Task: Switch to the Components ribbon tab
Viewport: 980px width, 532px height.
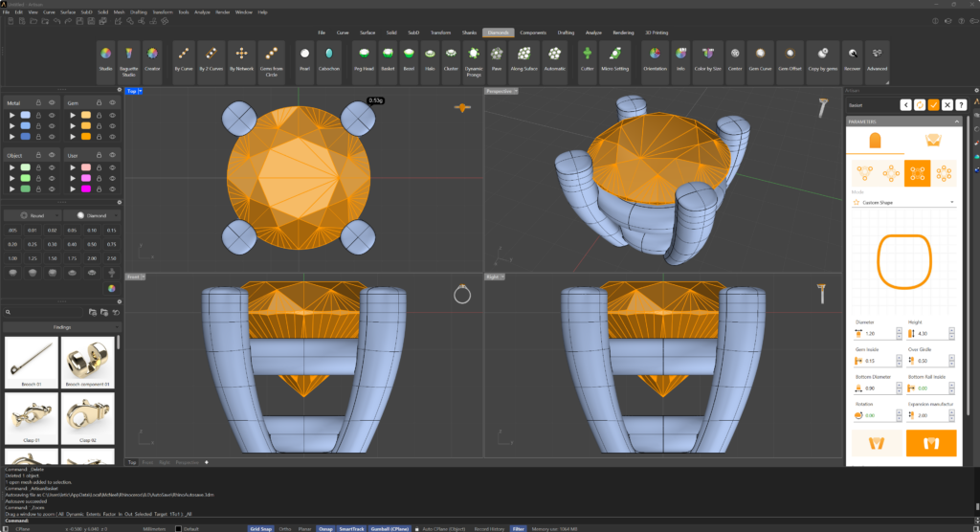Action: point(532,33)
